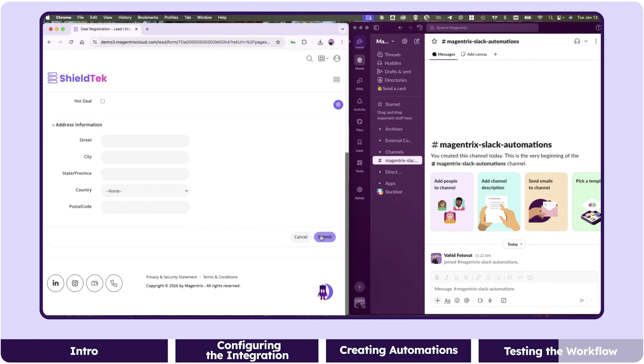The image size is (644, 364).
Task: Open Privacy & Security Statement link
Action: click(172, 277)
